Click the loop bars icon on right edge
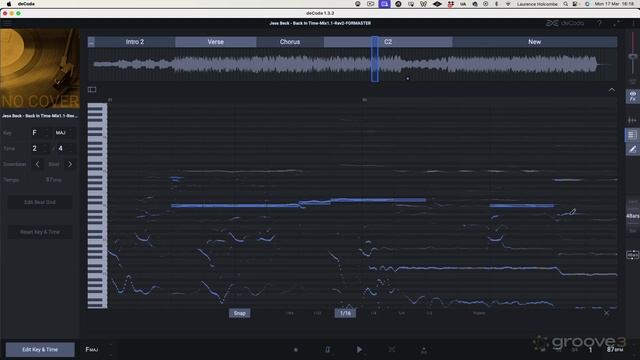640x360 pixels. coord(632,255)
